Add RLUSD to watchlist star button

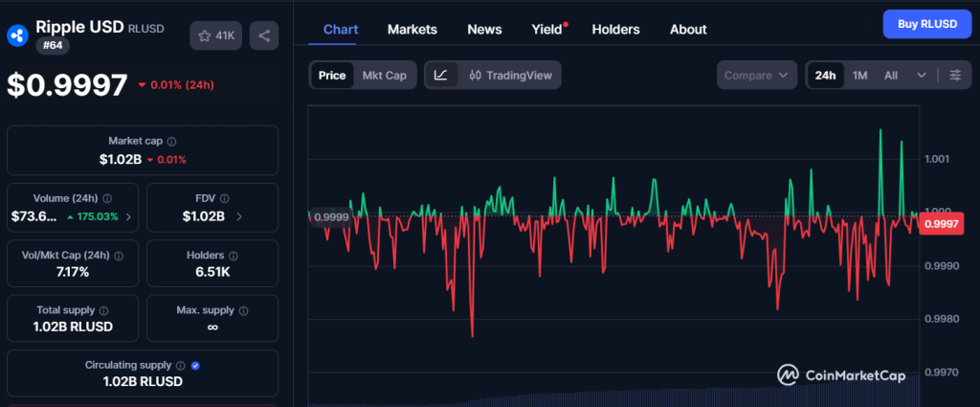click(x=215, y=35)
